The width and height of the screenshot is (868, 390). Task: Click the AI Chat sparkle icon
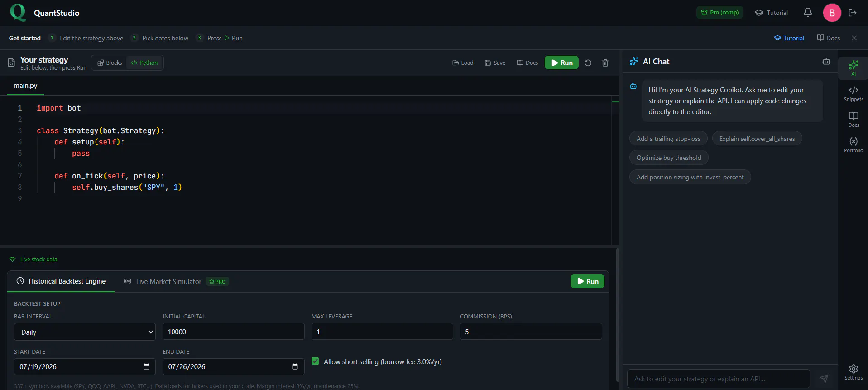tap(633, 61)
